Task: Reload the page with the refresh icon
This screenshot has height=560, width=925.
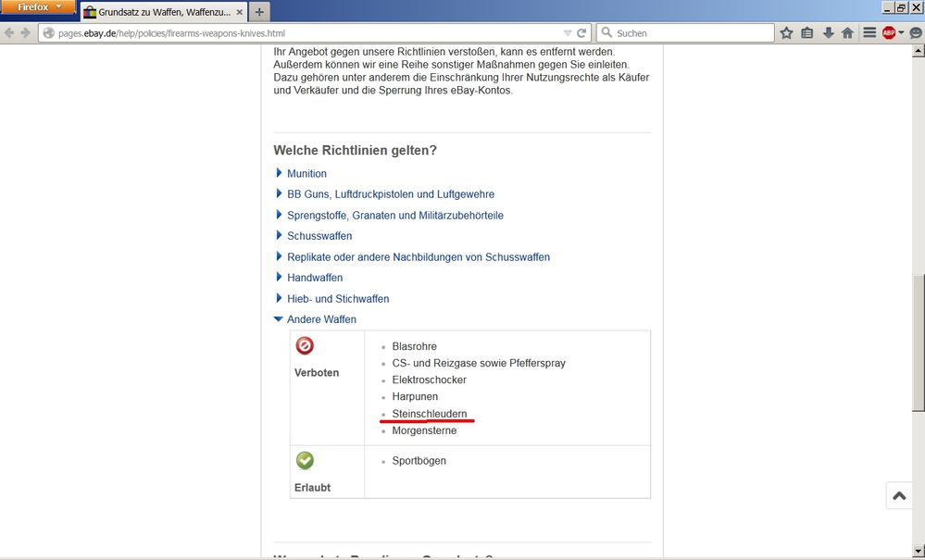Action: [x=582, y=32]
